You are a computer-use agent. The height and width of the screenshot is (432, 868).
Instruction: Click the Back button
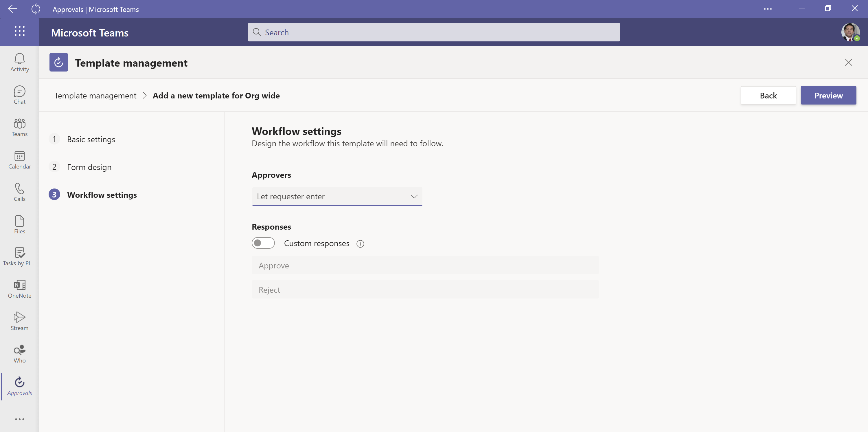(768, 95)
